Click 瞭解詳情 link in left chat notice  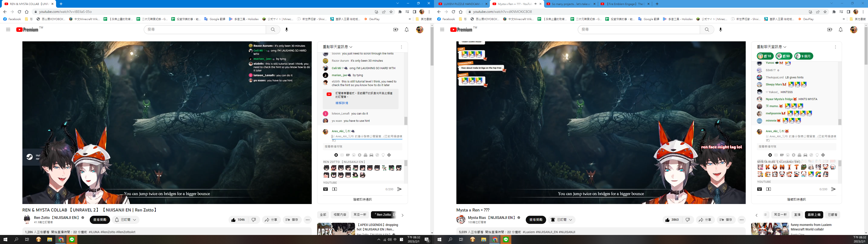pos(342,103)
